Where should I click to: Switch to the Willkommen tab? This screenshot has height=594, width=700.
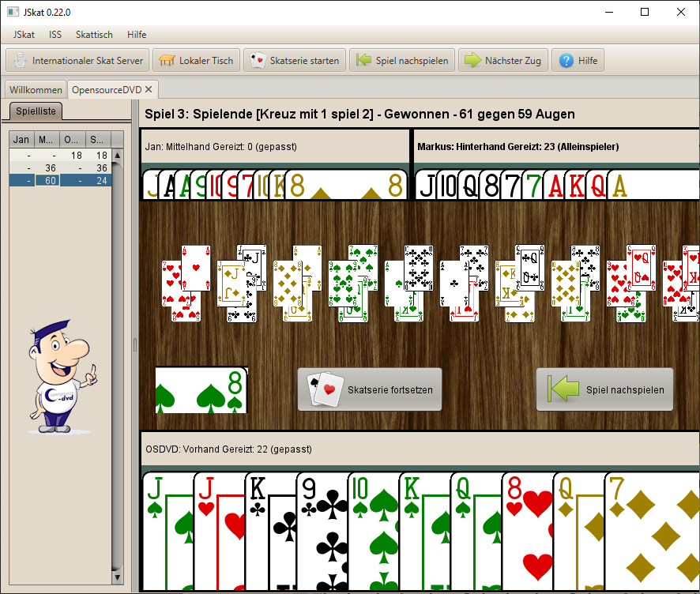(x=36, y=89)
